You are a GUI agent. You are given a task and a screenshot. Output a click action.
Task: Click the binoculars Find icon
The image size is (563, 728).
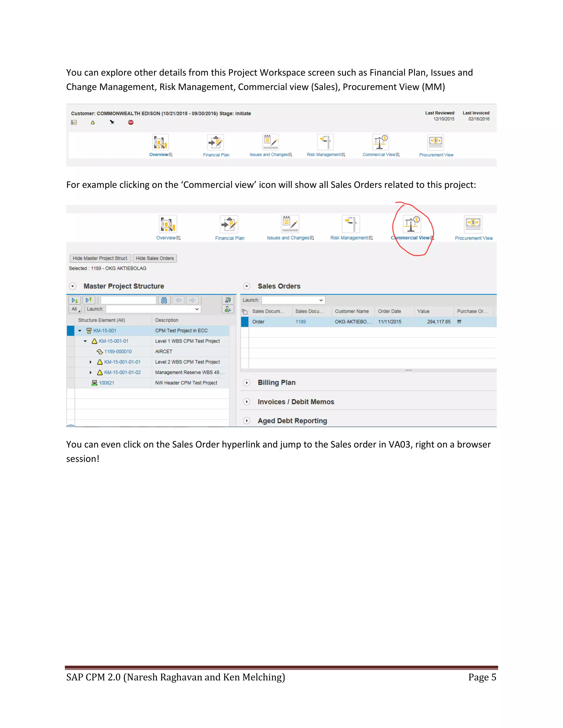click(x=164, y=300)
